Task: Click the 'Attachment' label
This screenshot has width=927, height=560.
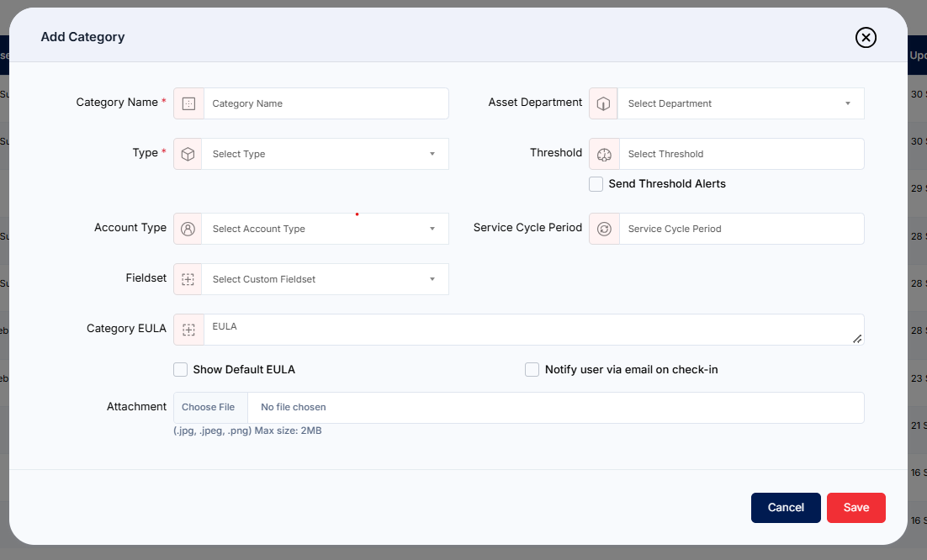Action: pos(136,406)
